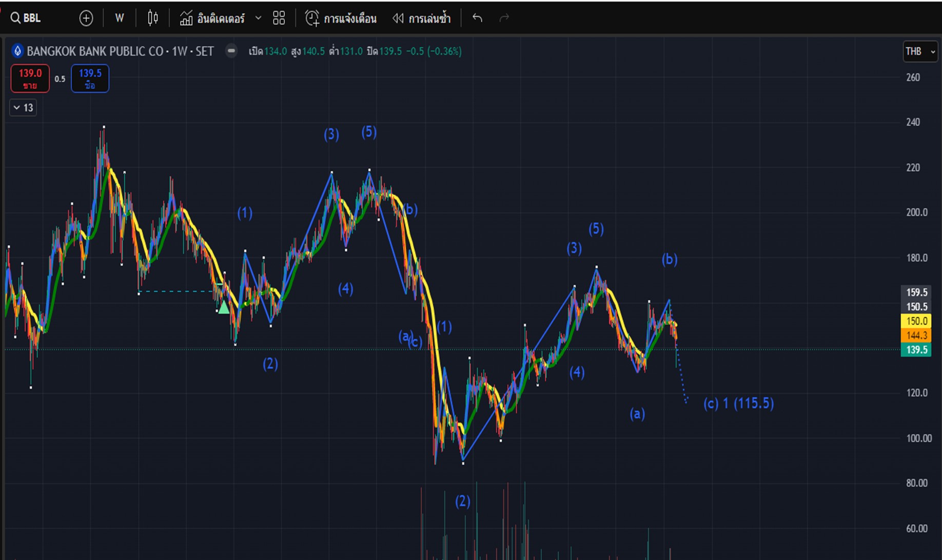Image resolution: width=942 pixels, height=560 pixels.
Task: Change the W weekly interval
Action: click(x=119, y=18)
